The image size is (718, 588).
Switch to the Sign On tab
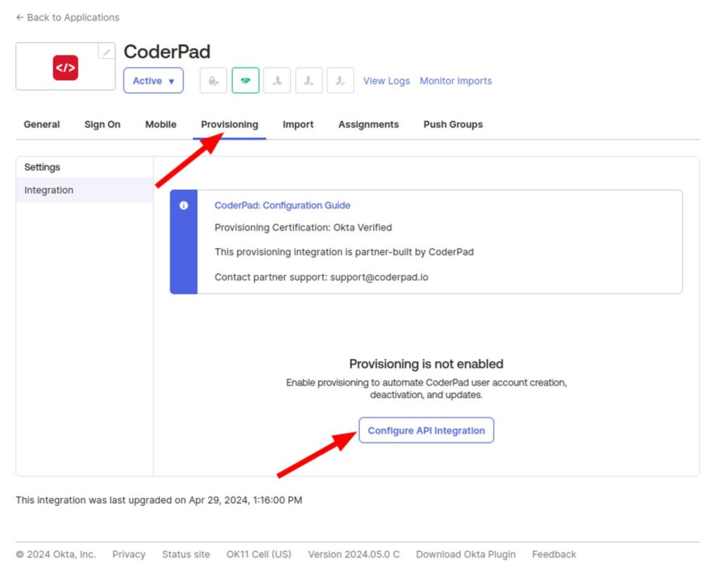click(x=102, y=124)
